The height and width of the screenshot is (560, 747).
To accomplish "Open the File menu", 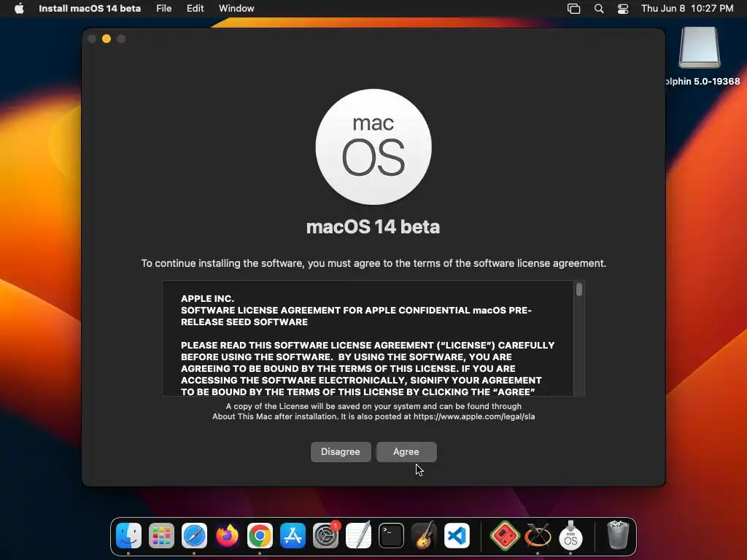I will pyautogui.click(x=164, y=9).
